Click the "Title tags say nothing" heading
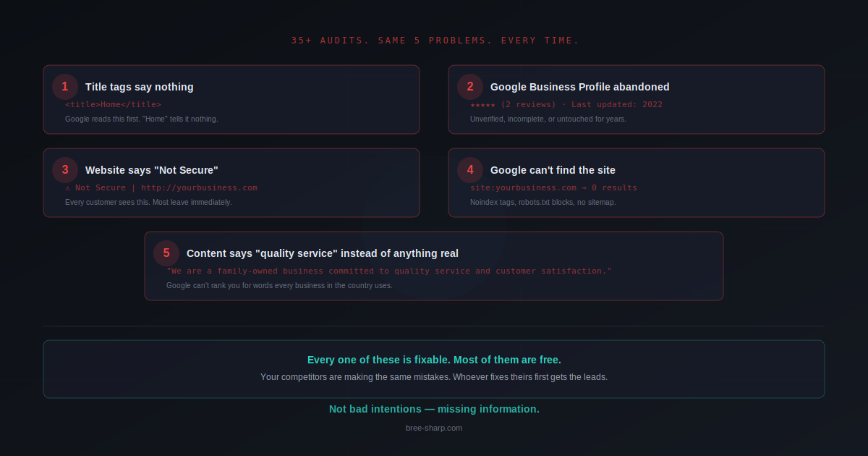This screenshot has height=456, width=868. 139,87
